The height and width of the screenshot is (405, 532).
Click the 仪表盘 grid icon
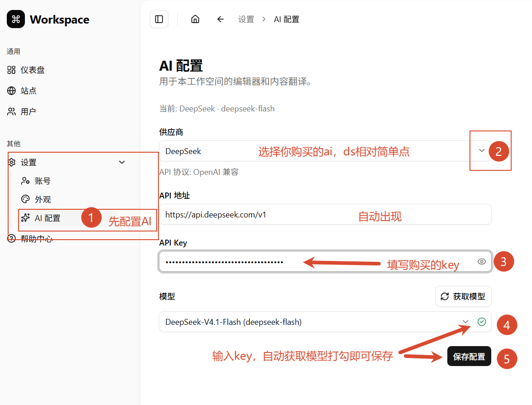[11, 70]
